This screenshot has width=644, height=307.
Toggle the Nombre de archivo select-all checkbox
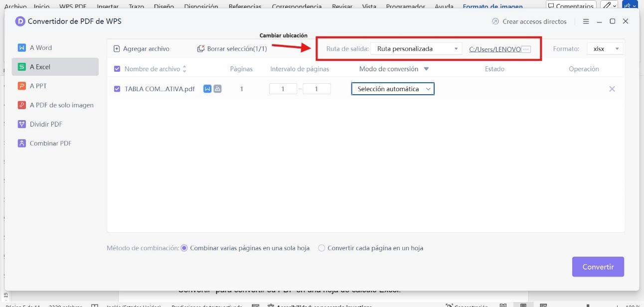click(117, 69)
